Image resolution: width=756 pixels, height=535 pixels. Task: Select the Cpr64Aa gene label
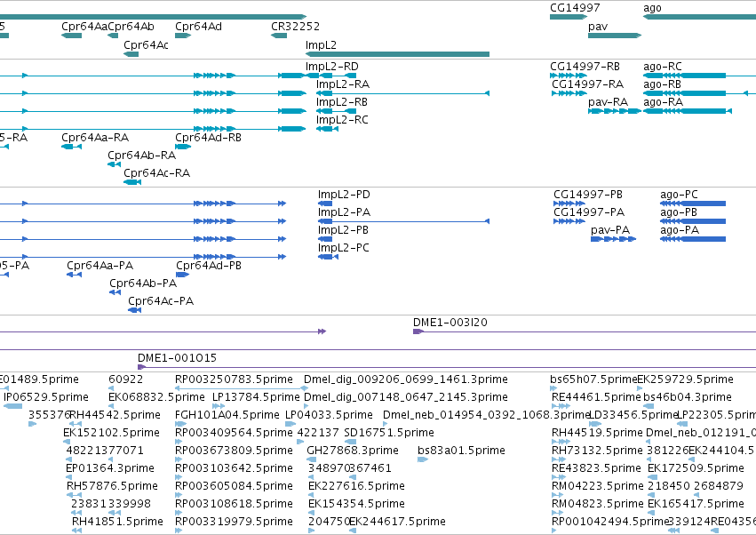pos(84,27)
